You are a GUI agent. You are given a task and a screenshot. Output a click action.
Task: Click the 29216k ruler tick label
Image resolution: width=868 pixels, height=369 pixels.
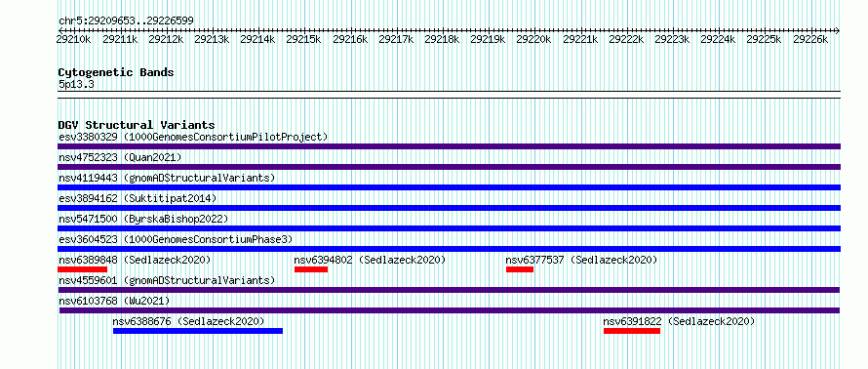350,39
